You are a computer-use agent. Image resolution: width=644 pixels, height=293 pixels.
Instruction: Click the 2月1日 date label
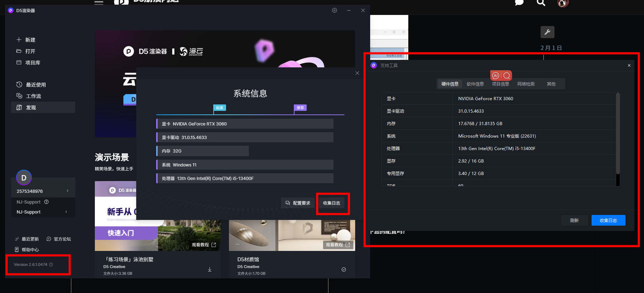[551, 48]
